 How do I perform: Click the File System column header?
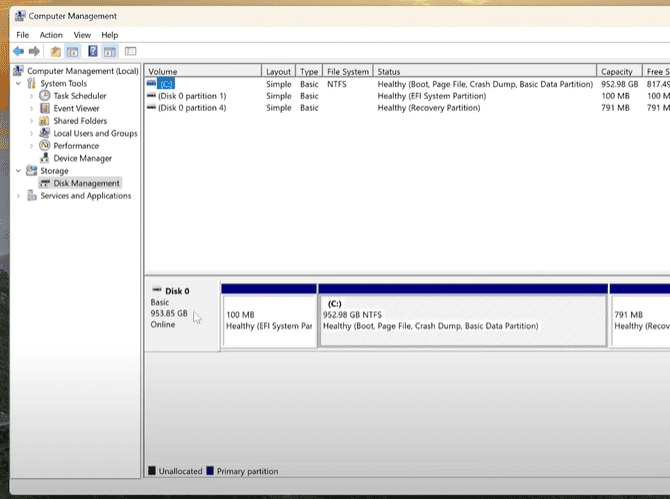click(348, 72)
